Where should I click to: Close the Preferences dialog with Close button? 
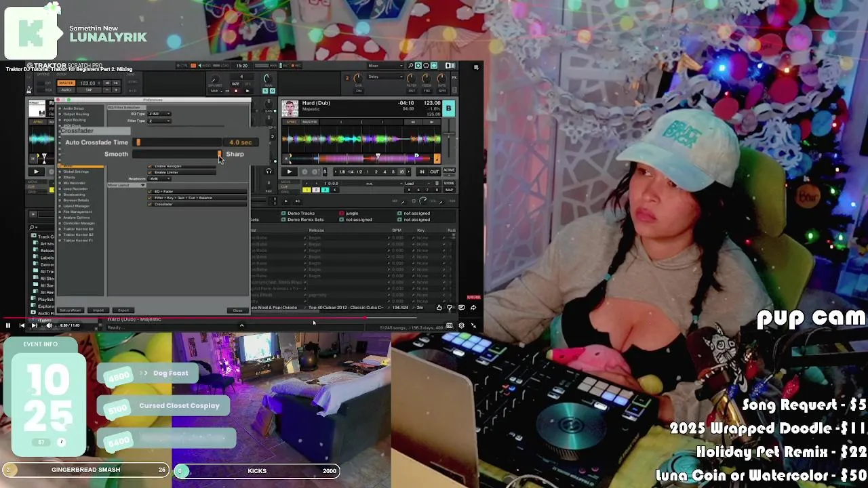pos(237,310)
